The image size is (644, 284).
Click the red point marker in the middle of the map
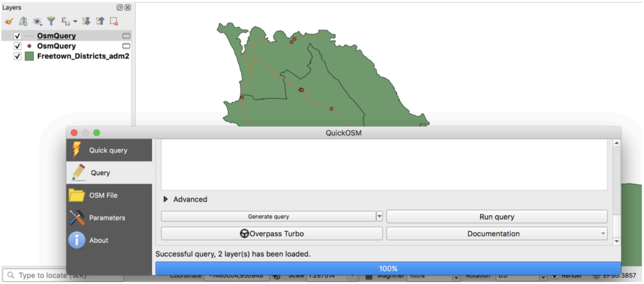pos(301,90)
